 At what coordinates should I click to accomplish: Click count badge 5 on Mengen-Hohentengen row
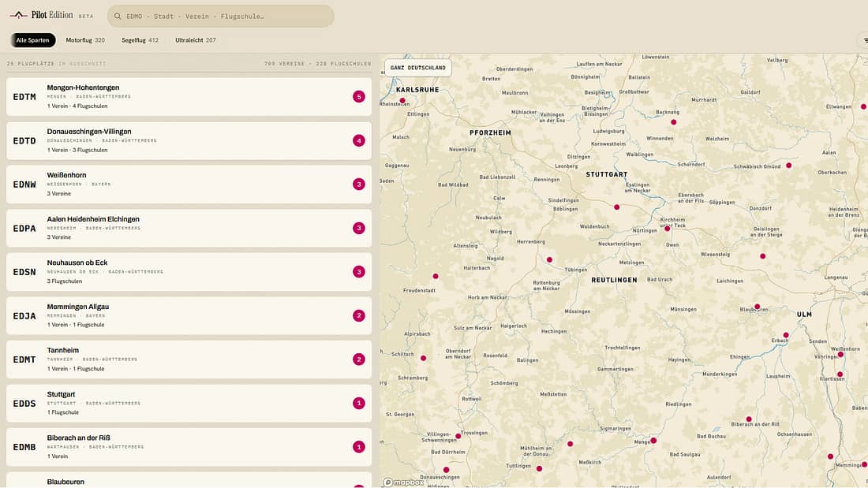[x=359, y=97]
